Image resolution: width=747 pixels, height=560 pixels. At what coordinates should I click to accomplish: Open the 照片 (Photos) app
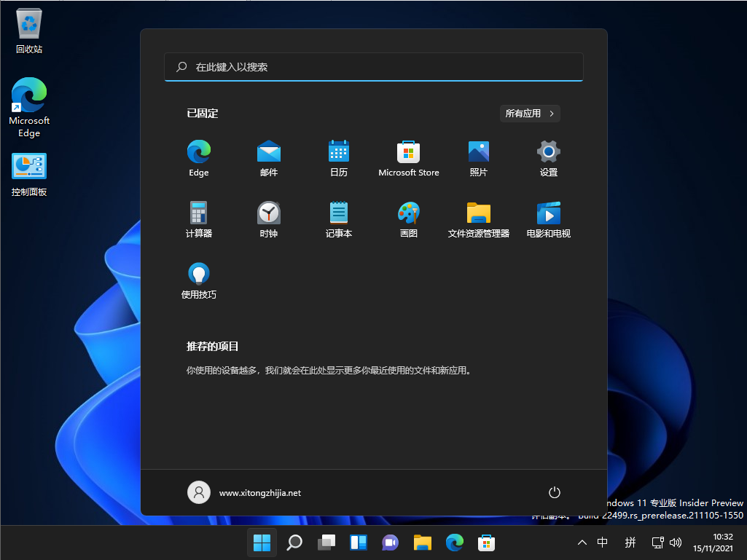pyautogui.click(x=479, y=158)
